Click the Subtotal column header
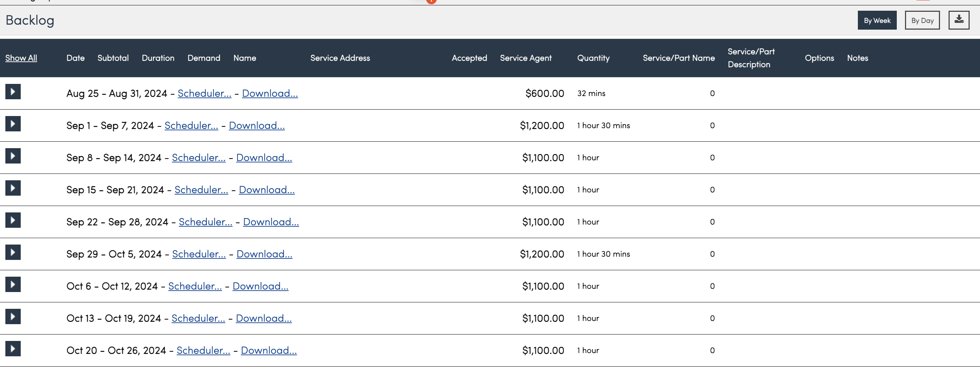The width and height of the screenshot is (980, 372). 113,58
